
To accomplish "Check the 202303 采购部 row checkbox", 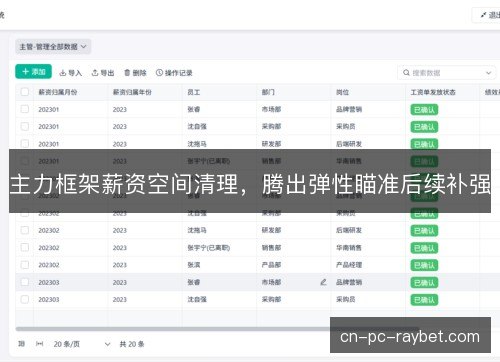I will coord(25,299).
